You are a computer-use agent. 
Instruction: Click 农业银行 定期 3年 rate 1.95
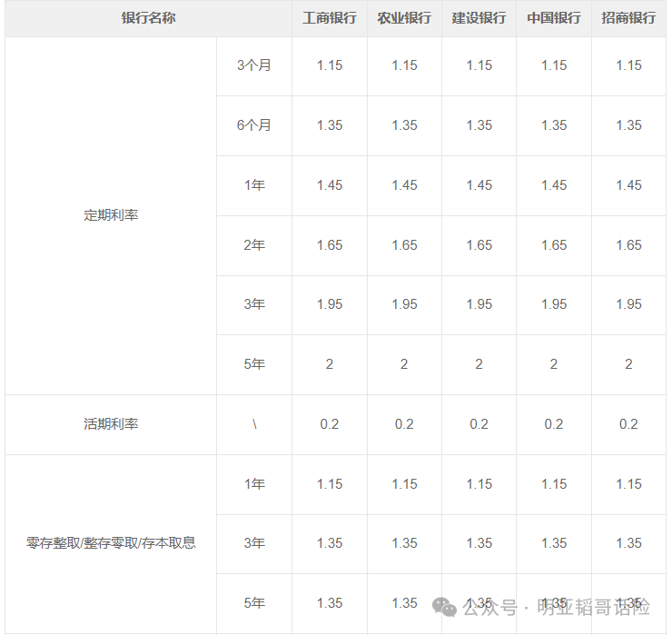point(404,304)
